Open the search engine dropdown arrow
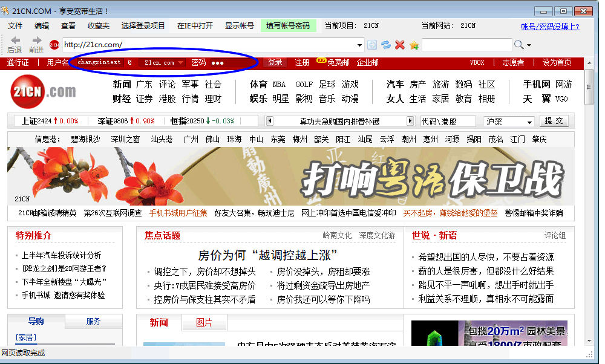This screenshot has height=364, width=605. tap(529, 45)
